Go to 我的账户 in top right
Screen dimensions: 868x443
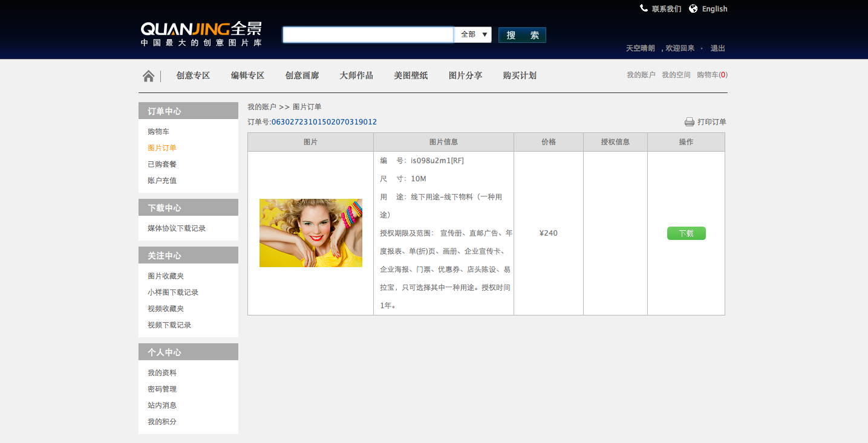tap(641, 75)
